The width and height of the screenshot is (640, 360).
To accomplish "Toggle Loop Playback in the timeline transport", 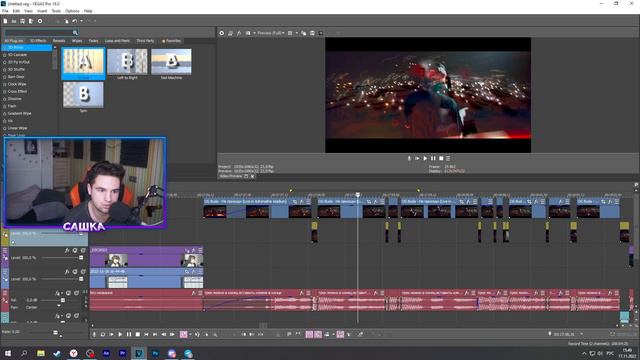I will (x=102, y=334).
